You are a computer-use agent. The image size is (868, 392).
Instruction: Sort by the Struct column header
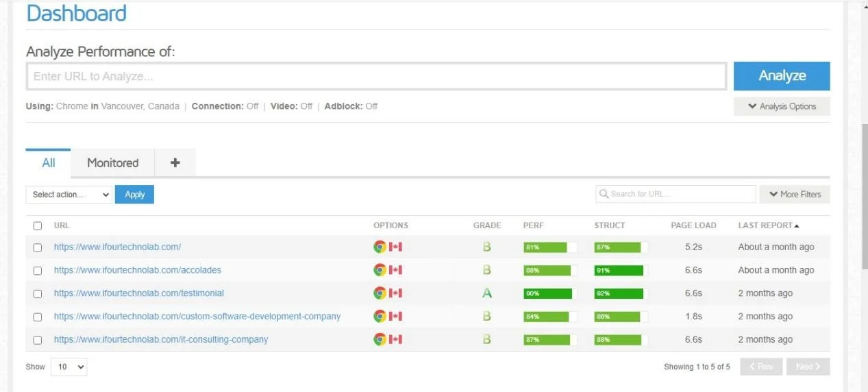[610, 225]
